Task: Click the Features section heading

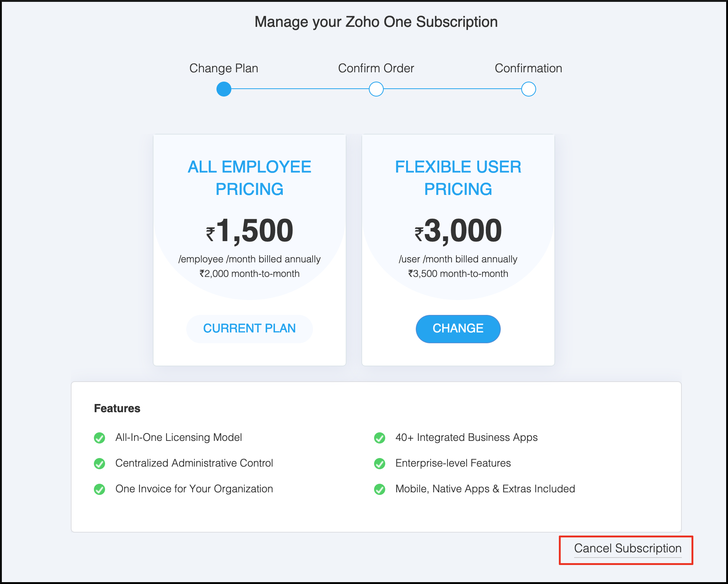Action: (x=117, y=408)
